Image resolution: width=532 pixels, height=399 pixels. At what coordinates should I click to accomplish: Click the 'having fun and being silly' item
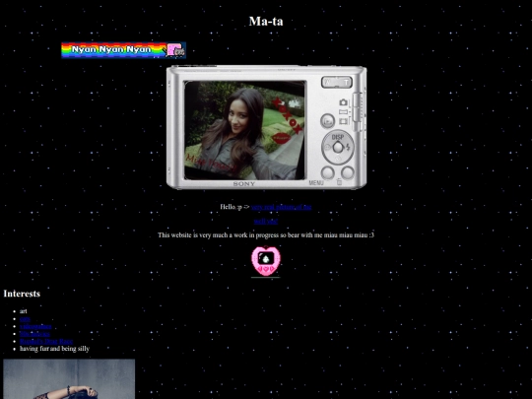[54, 349]
